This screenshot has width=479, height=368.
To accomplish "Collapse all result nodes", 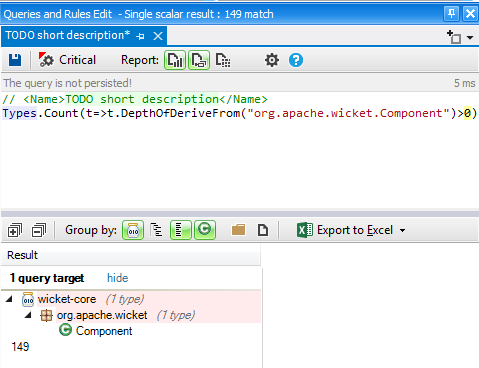I will (x=39, y=230).
